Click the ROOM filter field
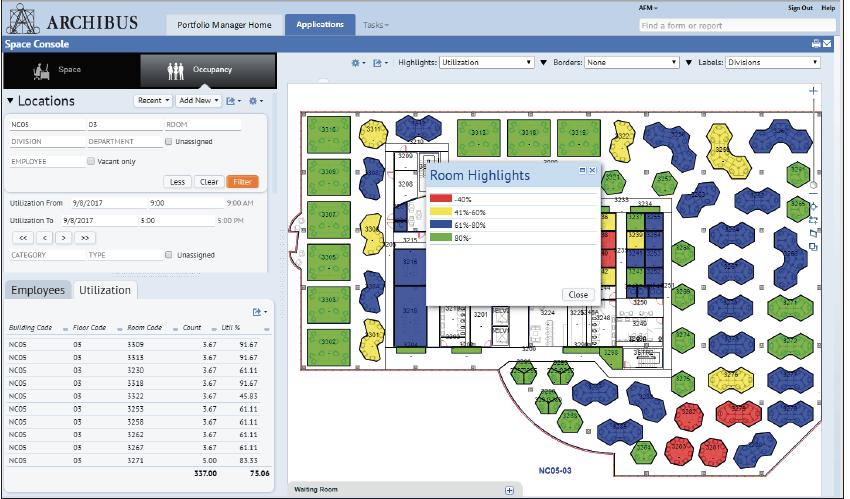This screenshot has width=850, height=499. coord(203,125)
